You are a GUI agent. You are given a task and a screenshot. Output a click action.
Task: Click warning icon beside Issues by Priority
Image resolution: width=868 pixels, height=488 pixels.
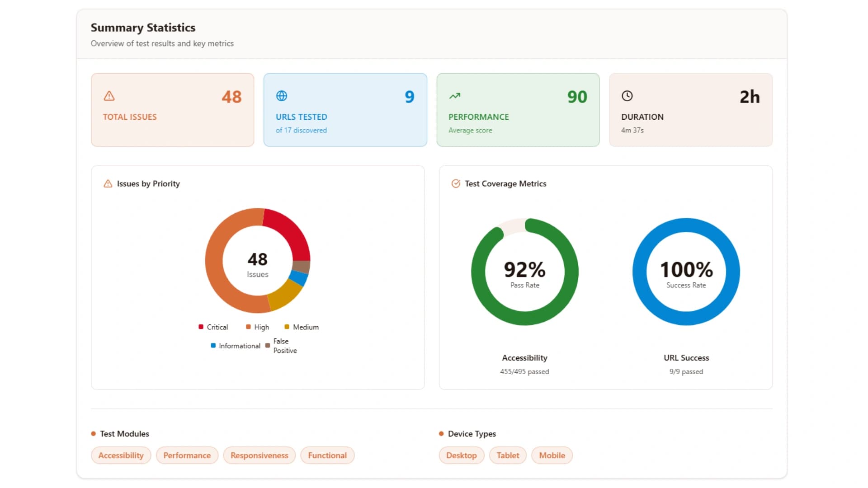108,183
